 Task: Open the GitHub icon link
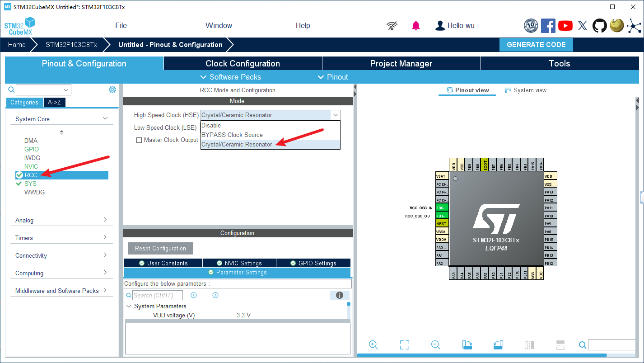tap(600, 26)
